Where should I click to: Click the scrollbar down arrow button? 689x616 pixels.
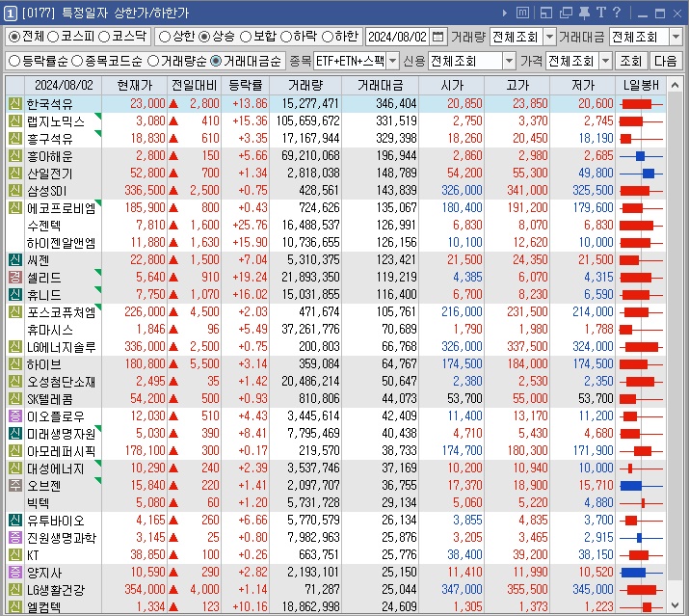pos(675,606)
